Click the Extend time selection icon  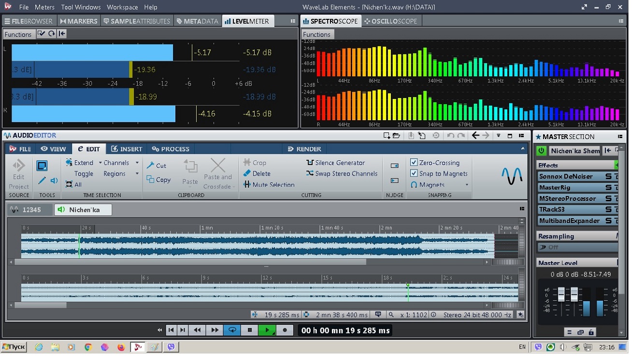tap(69, 163)
